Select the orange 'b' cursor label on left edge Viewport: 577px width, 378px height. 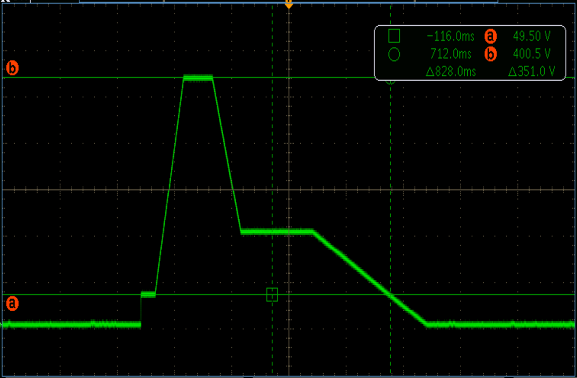[12, 68]
